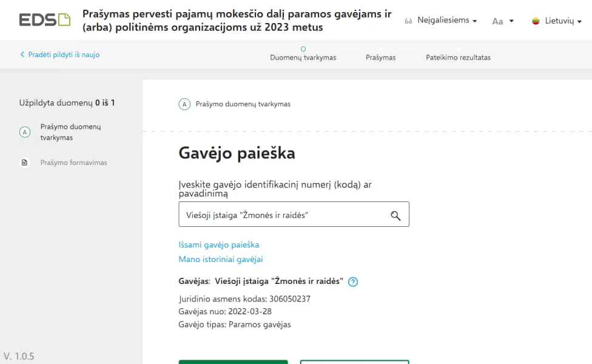Click the magnifier icon in the search field
This screenshot has width=592, height=364.
[395, 214]
